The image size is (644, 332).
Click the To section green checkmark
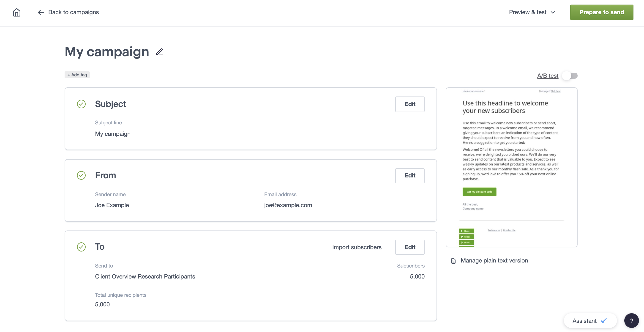(81, 247)
